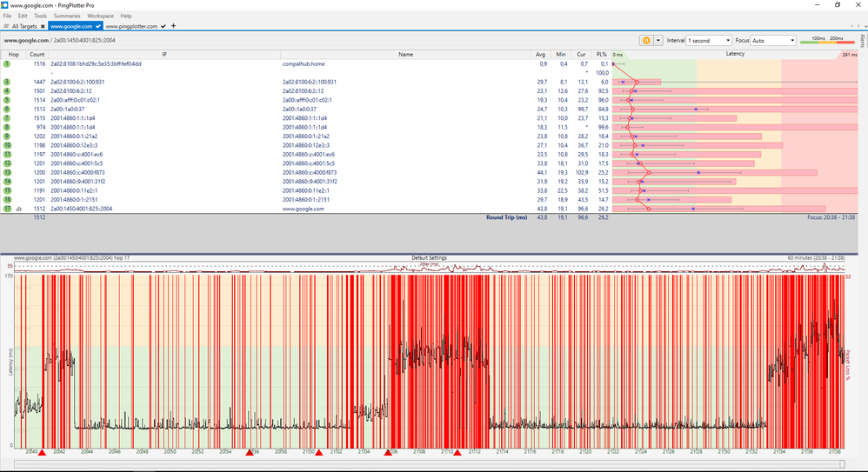Select the green hop 1 circle icon
868x472 pixels.
coord(7,63)
